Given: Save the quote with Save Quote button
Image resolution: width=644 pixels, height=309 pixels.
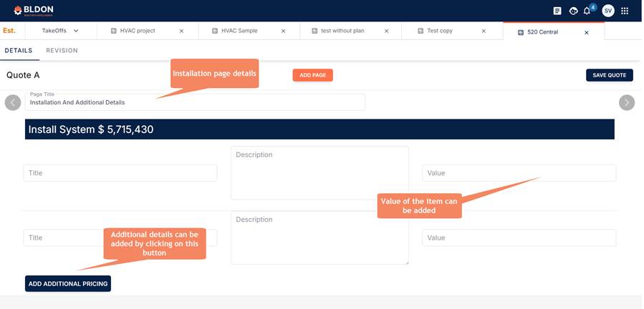Looking at the screenshot, I should (609, 75).
